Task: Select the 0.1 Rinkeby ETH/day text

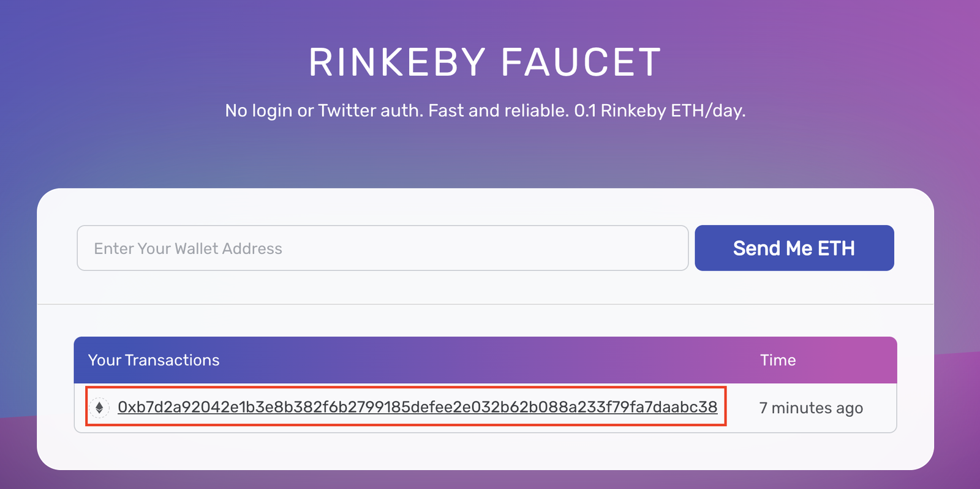Action: click(x=660, y=111)
